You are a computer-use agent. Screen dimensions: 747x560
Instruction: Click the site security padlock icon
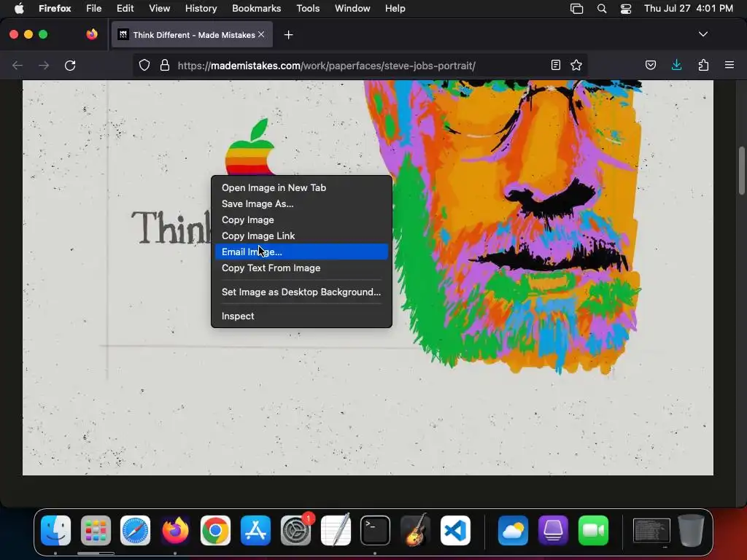165,65
